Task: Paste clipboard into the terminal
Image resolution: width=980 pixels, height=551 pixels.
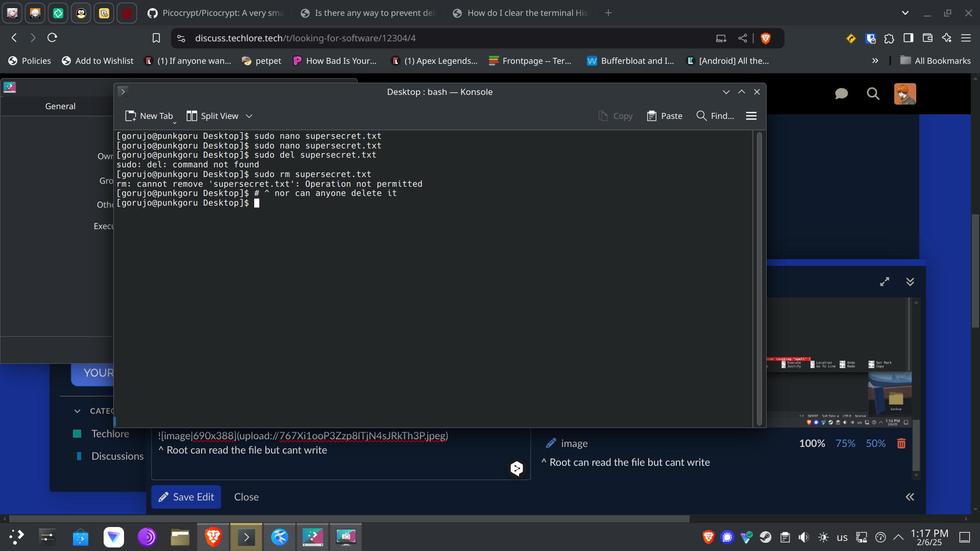Action: 665,116
